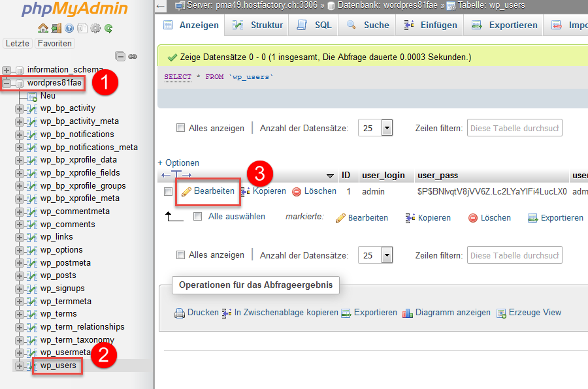Screen dimensions: 588x389
Task: Click the information_schema database cylinder icon
Action: click(20, 70)
